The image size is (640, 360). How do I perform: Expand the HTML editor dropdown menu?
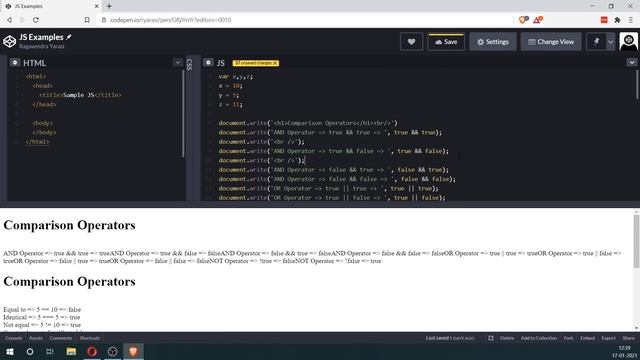point(178,62)
